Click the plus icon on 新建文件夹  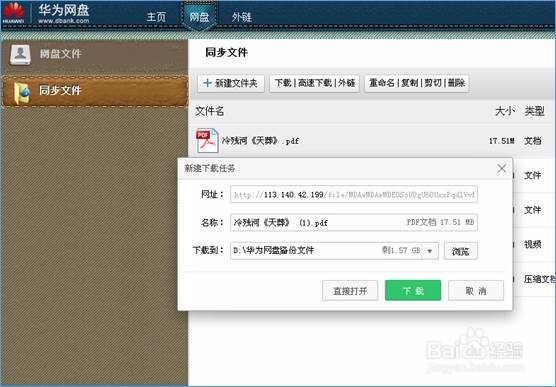point(207,83)
